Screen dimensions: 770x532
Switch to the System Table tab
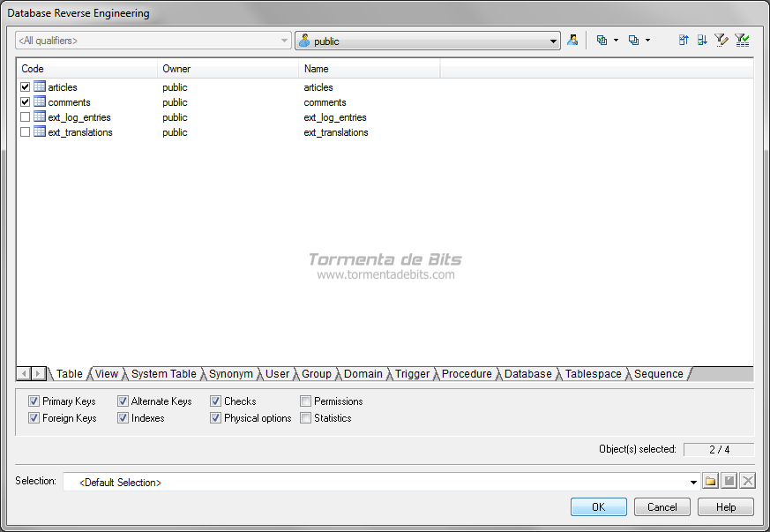point(163,374)
